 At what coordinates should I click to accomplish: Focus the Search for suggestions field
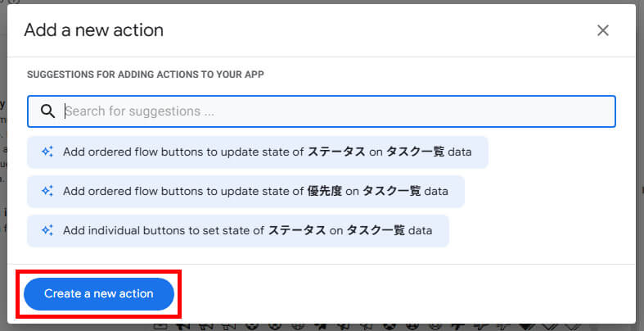(327, 111)
